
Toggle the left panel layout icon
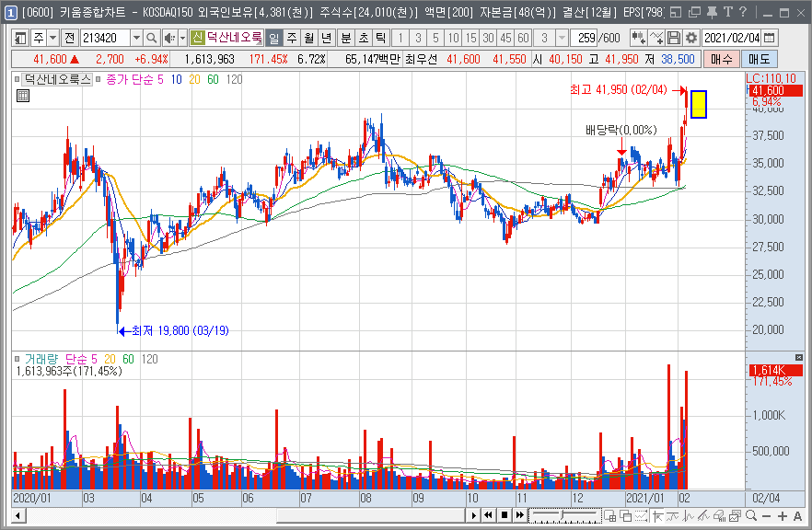click(x=20, y=38)
